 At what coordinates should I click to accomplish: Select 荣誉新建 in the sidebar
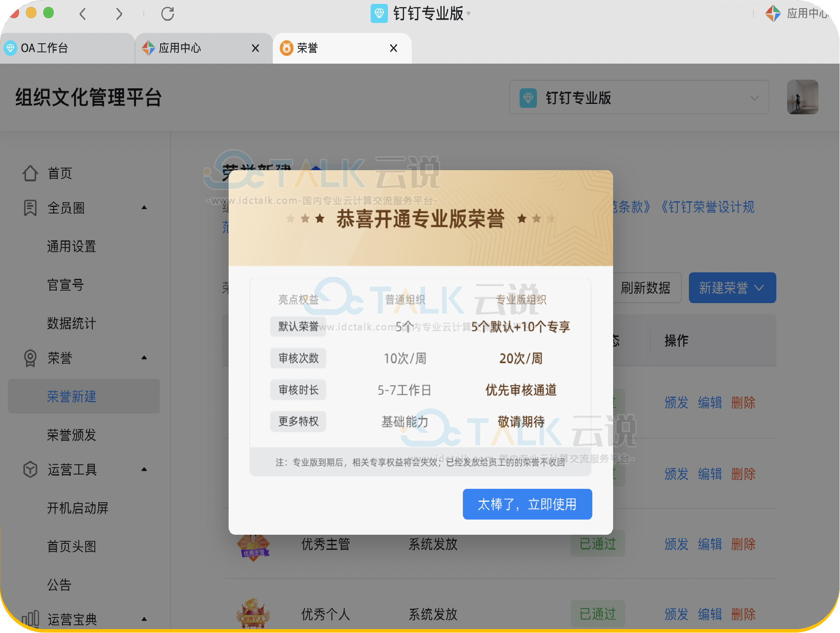point(84,396)
